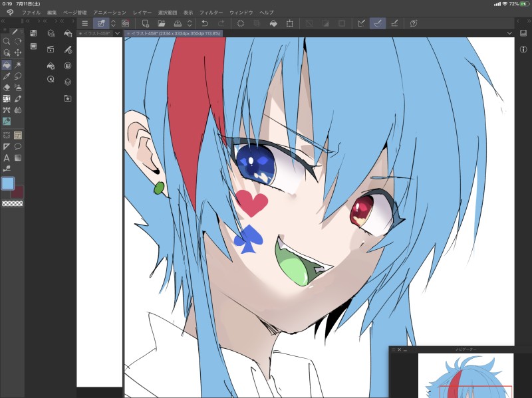Select the Pen marker tool
The width and height of the screenshot is (532, 398).
tap(18, 98)
